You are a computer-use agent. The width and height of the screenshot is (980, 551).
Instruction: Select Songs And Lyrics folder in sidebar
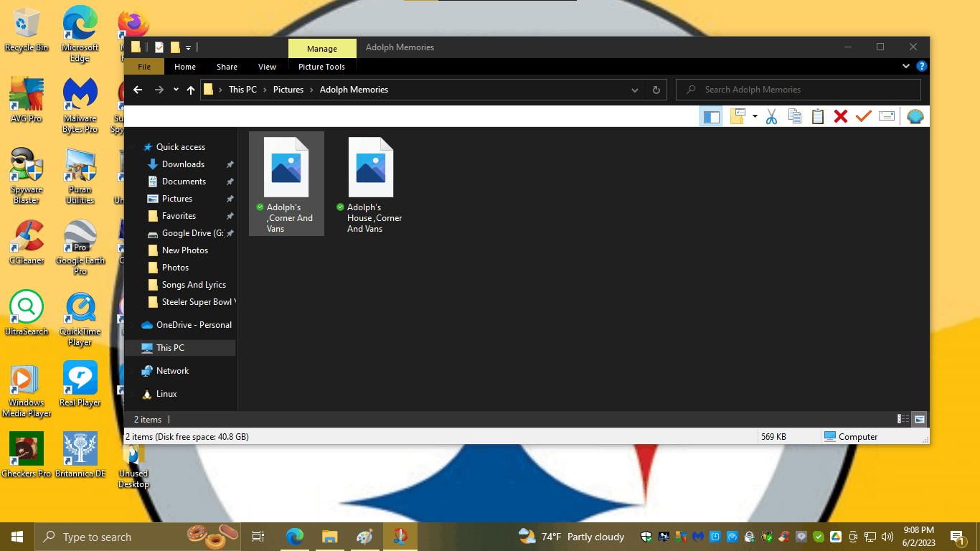click(x=194, y=285)
